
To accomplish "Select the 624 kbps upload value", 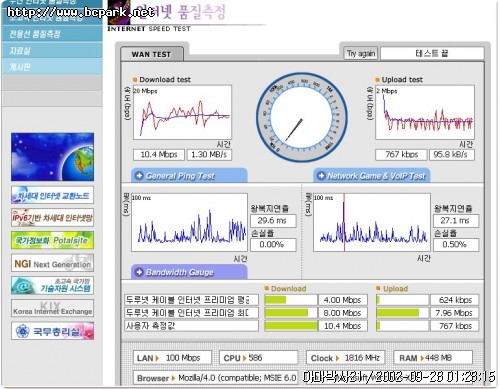I will click(x=455, y=300).
